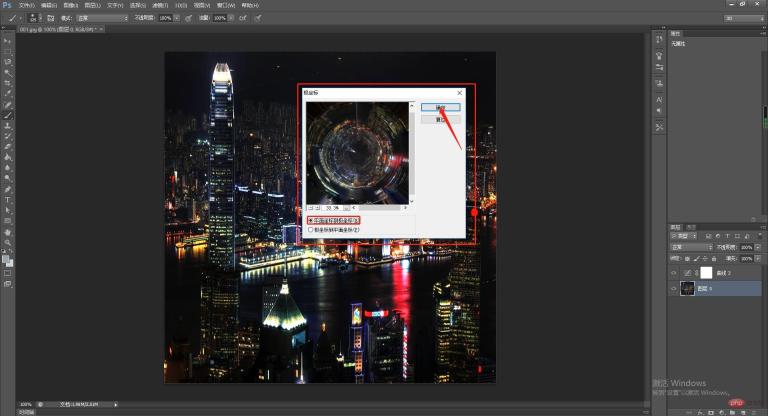The image size is (768, 416).
Task: Confirm the Polar Coordinates dialog with OK
Action: [441, 107]
